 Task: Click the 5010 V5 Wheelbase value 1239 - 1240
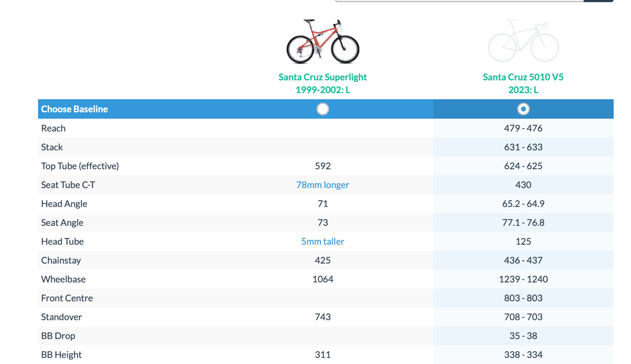(523, 279)
